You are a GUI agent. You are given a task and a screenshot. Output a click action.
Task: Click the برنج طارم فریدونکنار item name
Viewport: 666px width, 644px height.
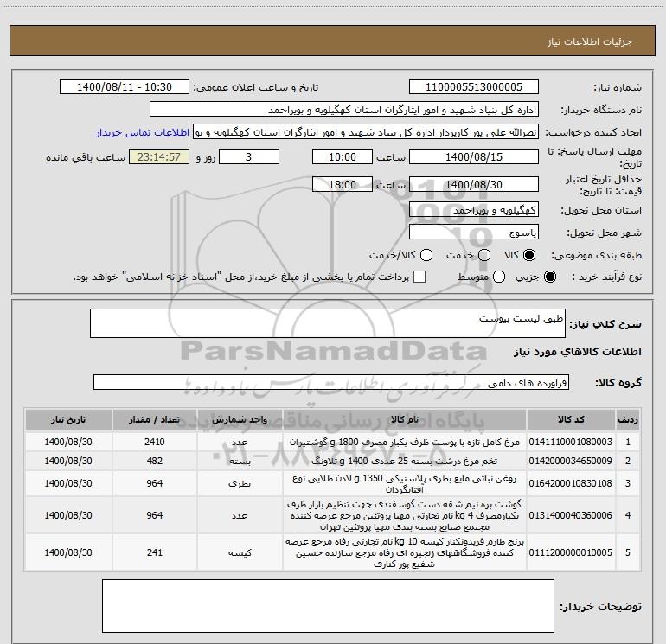(405, 552)
